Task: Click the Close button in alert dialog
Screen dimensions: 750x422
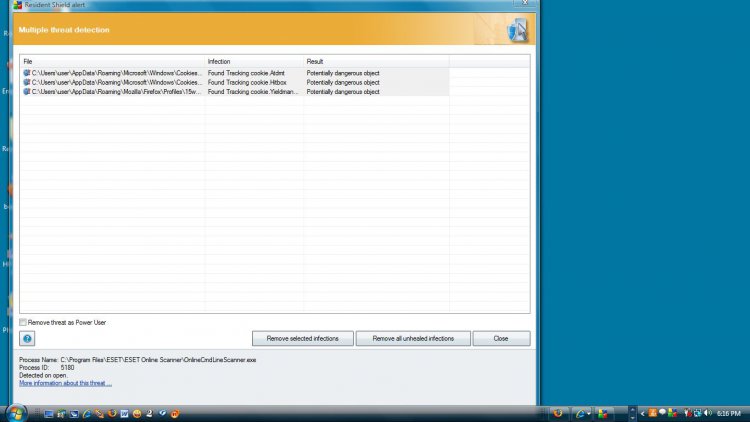Action: tap(501, 338)
